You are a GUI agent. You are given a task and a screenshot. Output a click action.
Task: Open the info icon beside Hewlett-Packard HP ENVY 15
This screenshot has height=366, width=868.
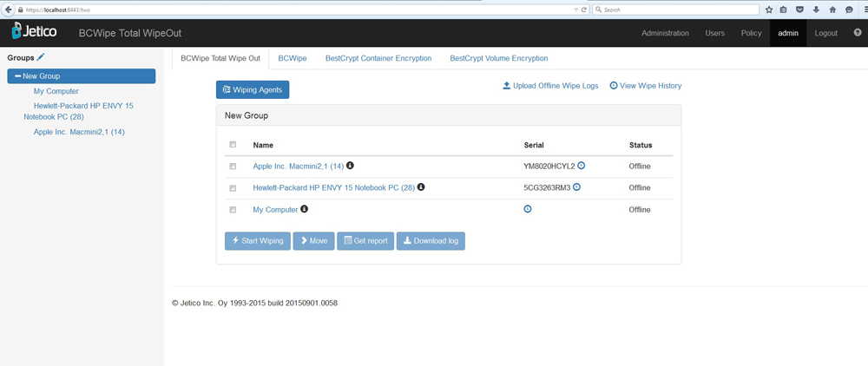421,186
